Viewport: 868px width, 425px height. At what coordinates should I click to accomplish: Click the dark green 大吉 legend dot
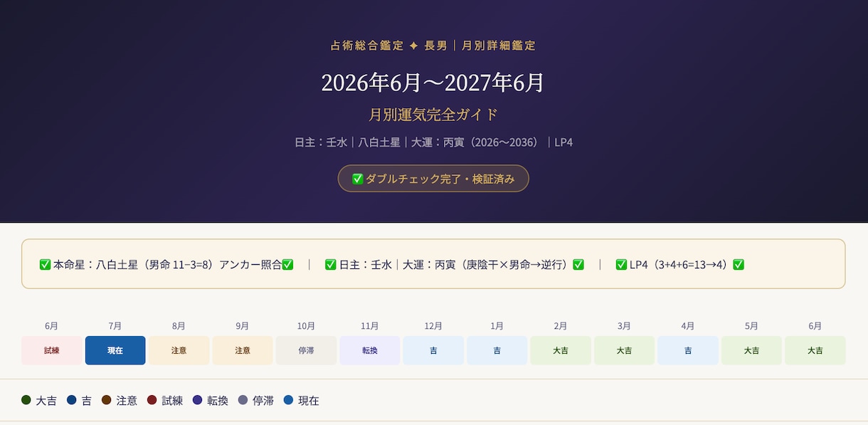tap(26, 400)
